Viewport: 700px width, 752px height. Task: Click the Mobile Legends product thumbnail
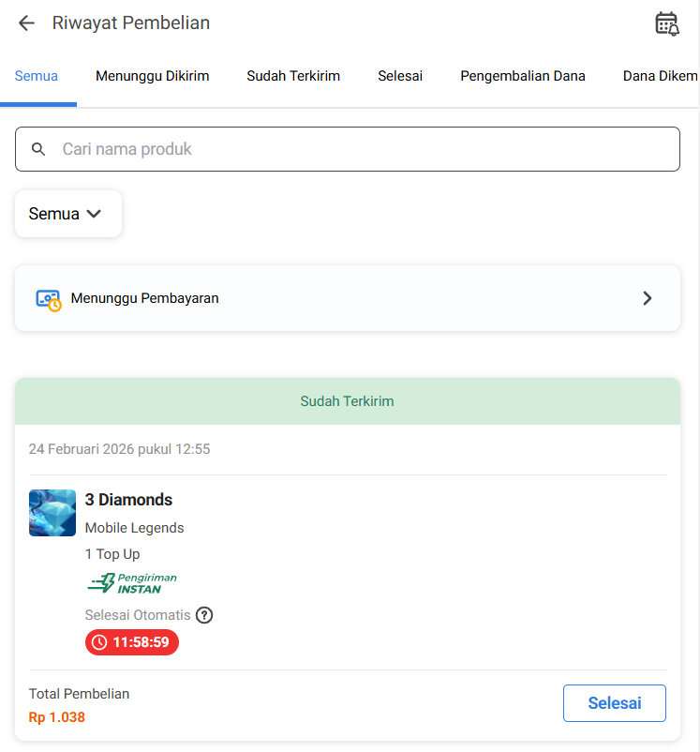[52, 513]
